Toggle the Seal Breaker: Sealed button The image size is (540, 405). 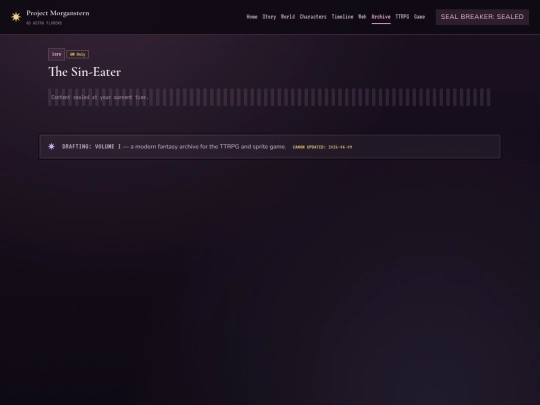[x=482, y=17]
